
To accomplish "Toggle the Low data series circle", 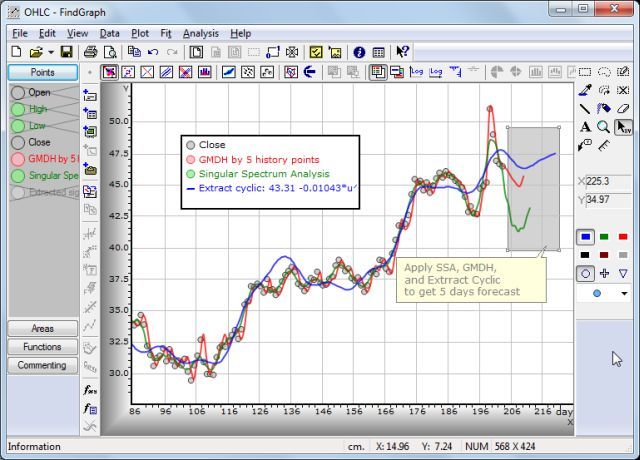I will click(18, 126).
